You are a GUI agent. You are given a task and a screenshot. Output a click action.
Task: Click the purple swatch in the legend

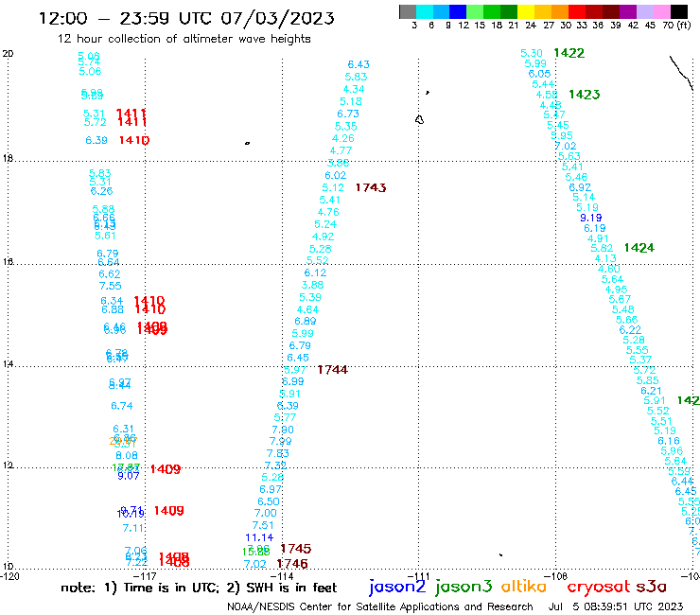coord(627,11)
